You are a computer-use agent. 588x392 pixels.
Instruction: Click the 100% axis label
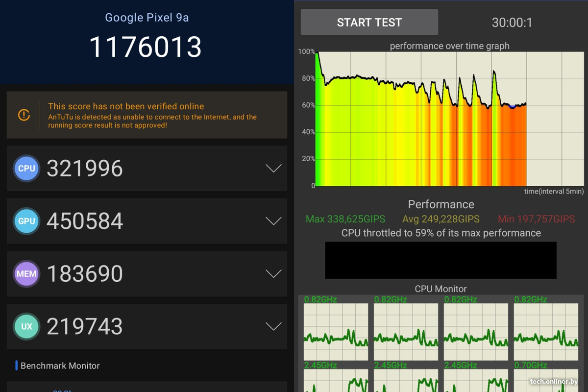(307, 52)
